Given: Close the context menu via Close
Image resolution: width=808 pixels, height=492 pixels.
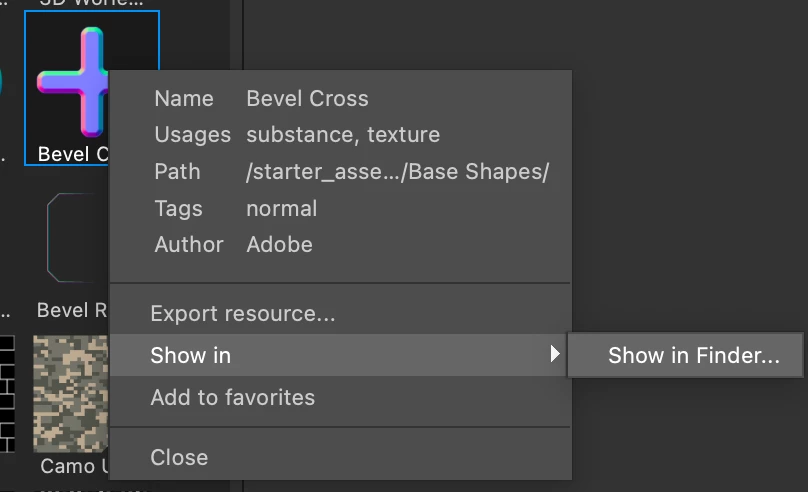Looking at the screenshot, I should tap(179, 457).
